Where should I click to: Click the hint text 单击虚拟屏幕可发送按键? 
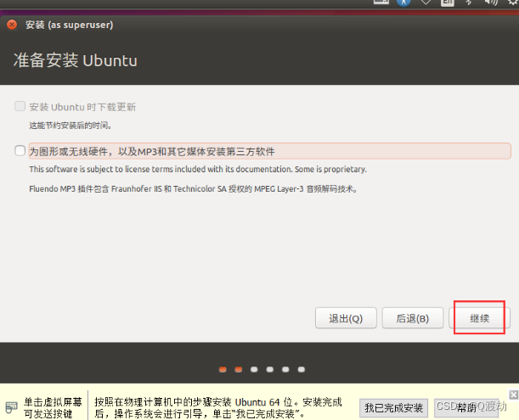(x=53, y=408)
